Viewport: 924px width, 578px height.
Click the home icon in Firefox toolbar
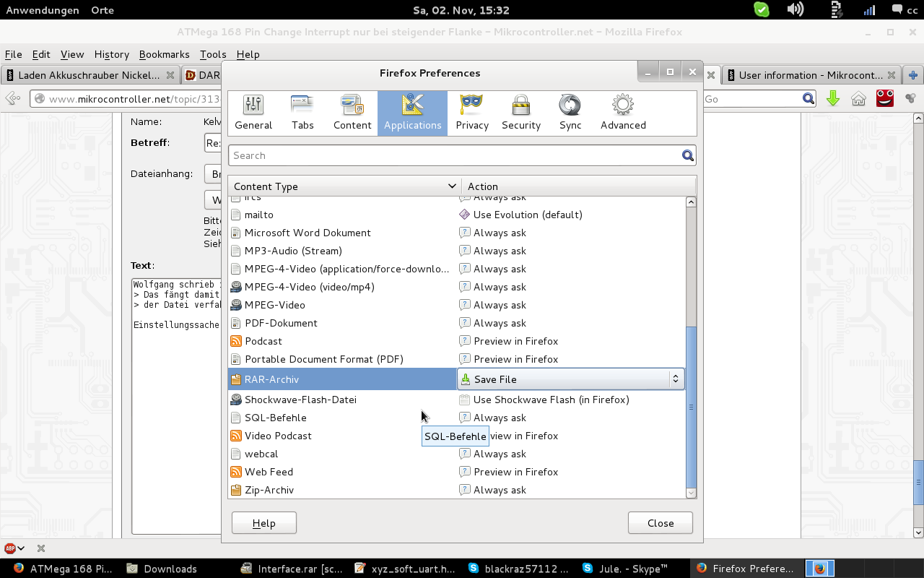tap(858, 98)
